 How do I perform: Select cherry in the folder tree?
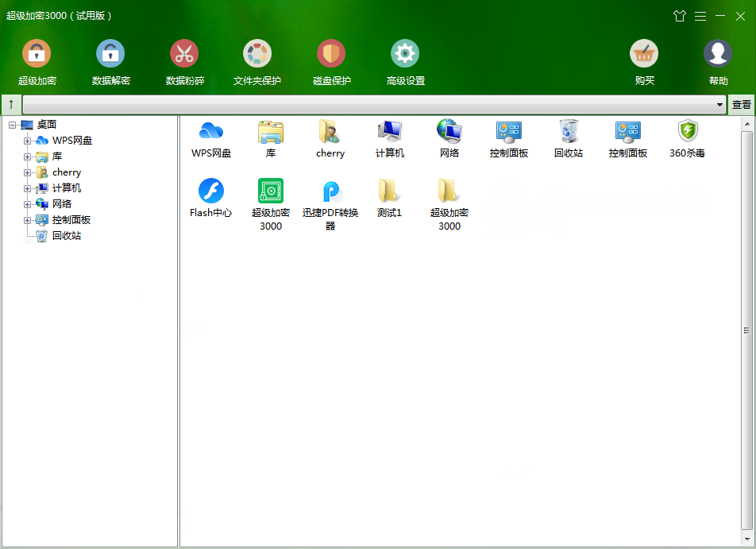coord(67,172)
